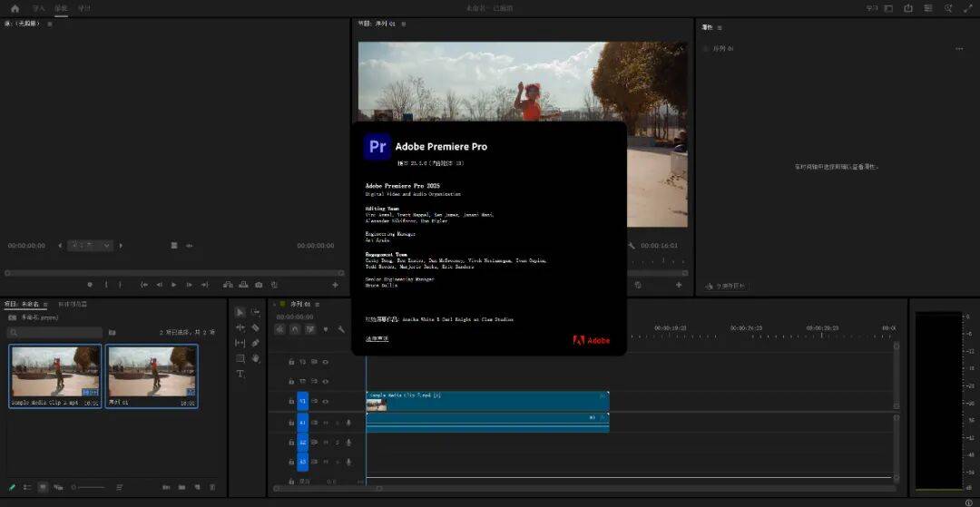Screen dimensions: 980x507
Task: Open timeline wrench display settings
Action: pos(341,329)
